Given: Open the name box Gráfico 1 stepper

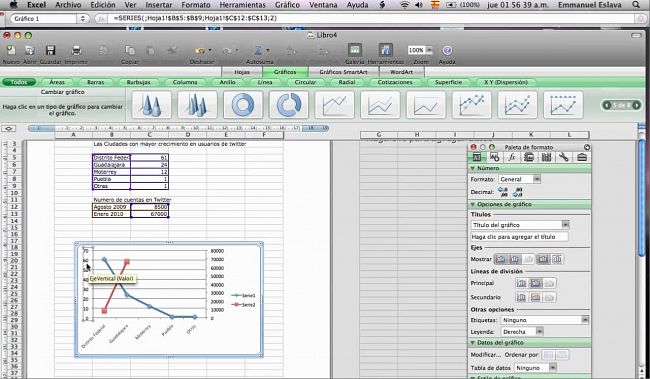Looking at the screenshot, I should point(82,19).
